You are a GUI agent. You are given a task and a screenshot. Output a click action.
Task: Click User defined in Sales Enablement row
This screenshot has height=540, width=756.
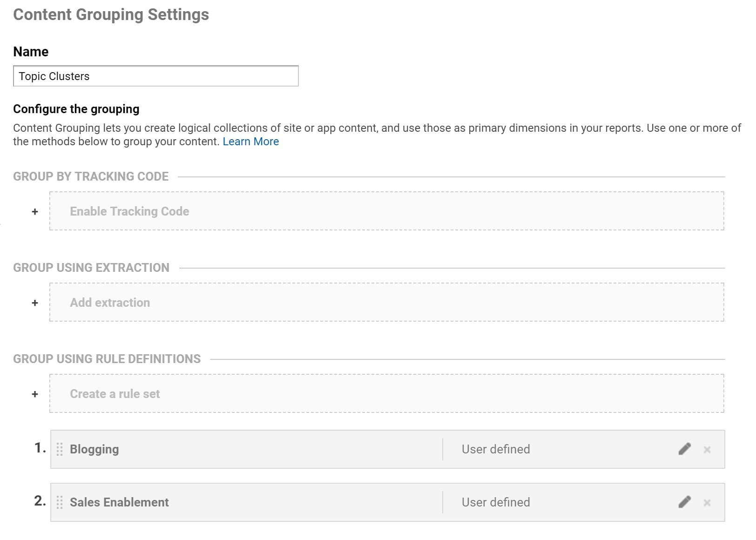(495, 502)
